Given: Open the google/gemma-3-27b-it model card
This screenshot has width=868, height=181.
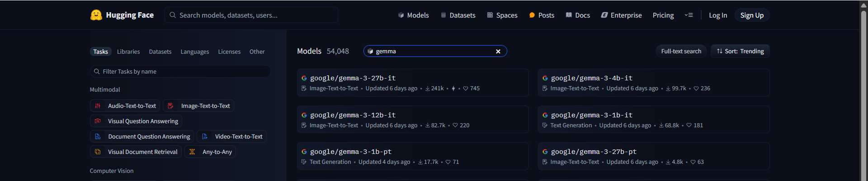Looking at the screenshot, I should pyautogui.click(x=353, y=78).
